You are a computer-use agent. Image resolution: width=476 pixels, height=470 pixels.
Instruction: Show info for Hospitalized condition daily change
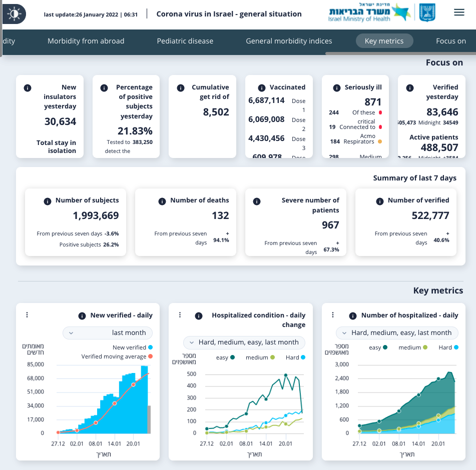pos(199,316)
